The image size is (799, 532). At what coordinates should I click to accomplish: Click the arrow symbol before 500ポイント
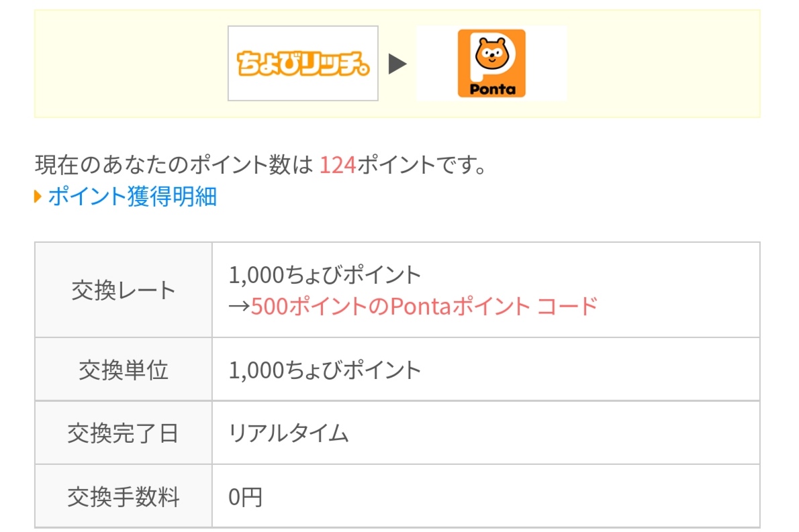pos(239,307)
